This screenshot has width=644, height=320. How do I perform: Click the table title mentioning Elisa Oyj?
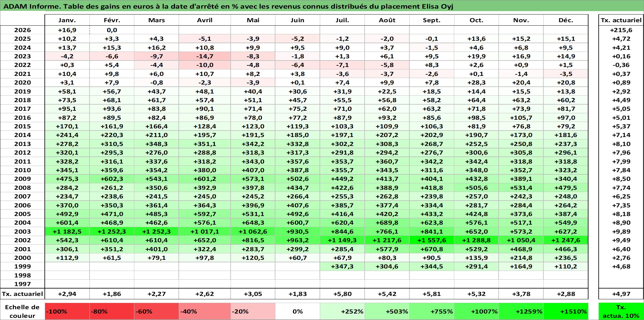coord(228,6)
